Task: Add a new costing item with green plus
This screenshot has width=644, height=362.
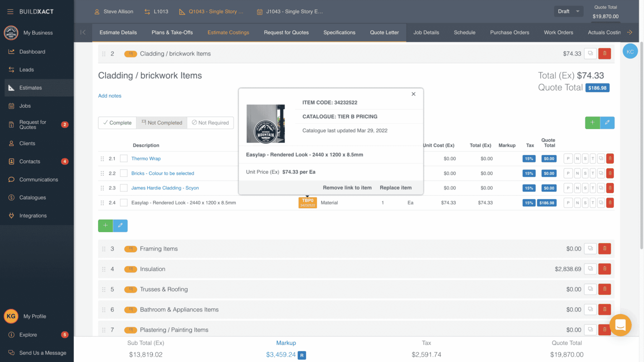Action: [x=105, y=225]
